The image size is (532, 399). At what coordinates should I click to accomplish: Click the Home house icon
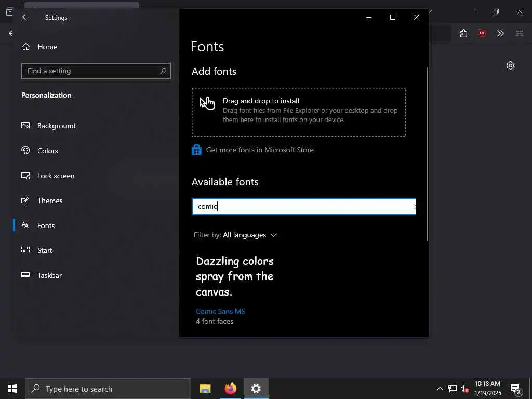tap(26, 46)
